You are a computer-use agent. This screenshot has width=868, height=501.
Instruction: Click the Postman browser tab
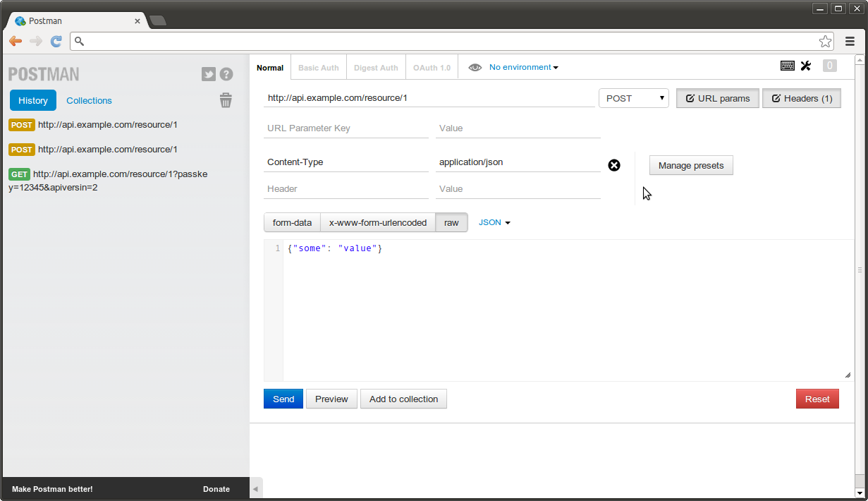coord(78,21)
